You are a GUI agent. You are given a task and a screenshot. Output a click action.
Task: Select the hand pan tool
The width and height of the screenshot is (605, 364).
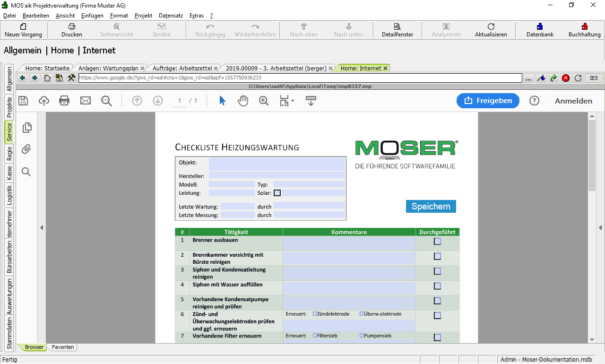click(x=243, y=101)
